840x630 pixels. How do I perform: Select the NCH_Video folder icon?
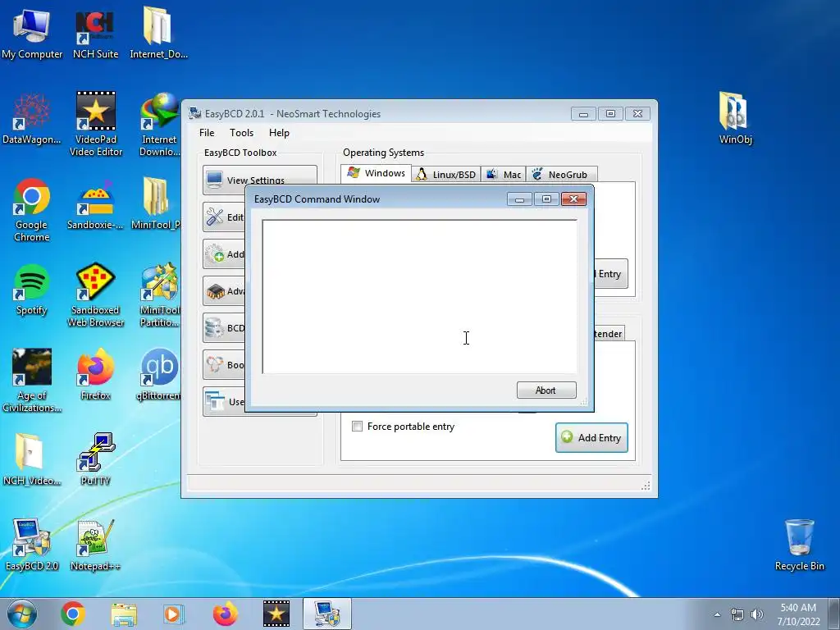coord(32,459)
